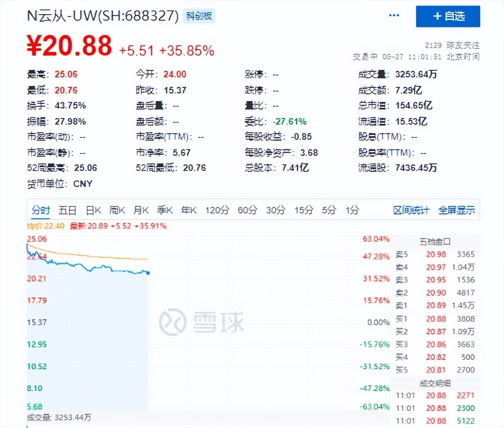Select the 60分 interval tab
The image size is (504, 428).
pos(247,210)
